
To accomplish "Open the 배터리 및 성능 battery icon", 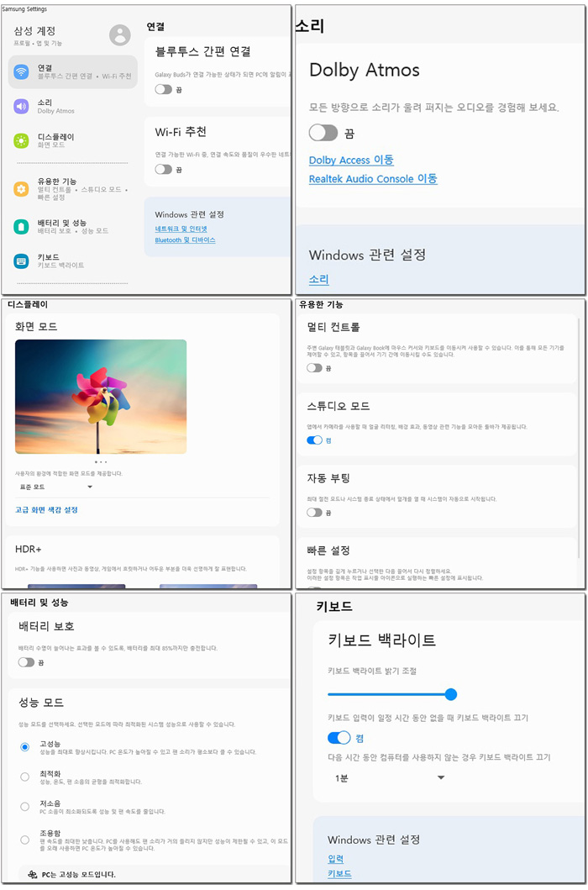I will click(22, 226).
